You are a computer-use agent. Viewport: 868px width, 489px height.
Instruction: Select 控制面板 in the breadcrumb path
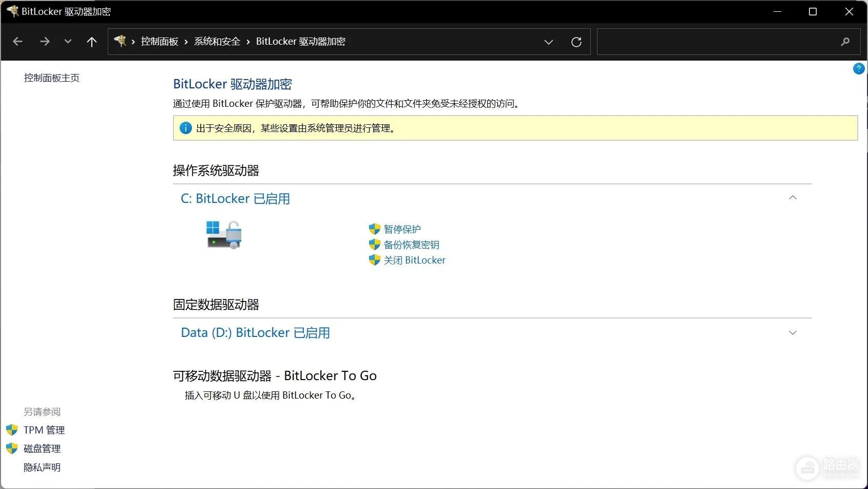click(160, 42)
